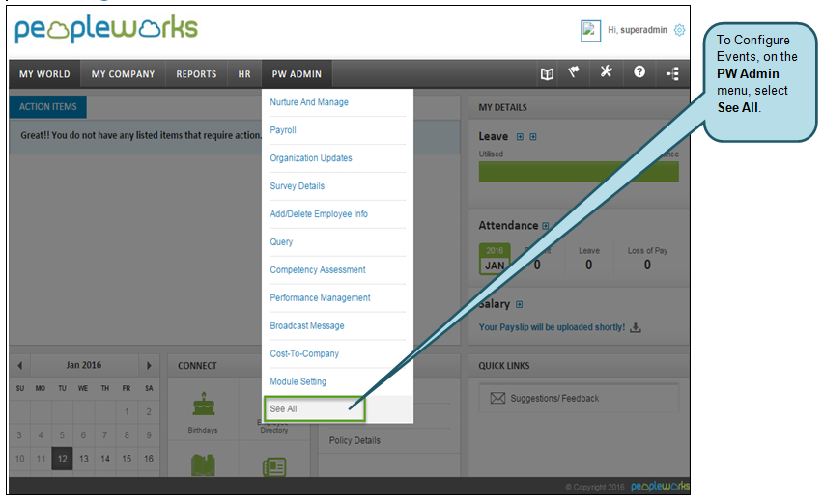Viewport: 823px width, 504px height.
Task: Download payslip using the download icon
Action: (635, 327)
